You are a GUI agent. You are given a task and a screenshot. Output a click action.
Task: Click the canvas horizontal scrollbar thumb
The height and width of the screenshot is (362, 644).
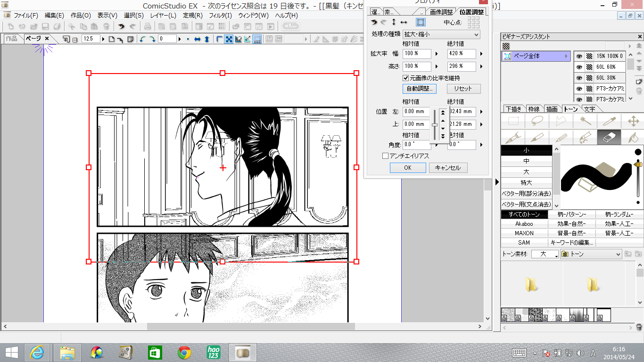pos(251,326)
